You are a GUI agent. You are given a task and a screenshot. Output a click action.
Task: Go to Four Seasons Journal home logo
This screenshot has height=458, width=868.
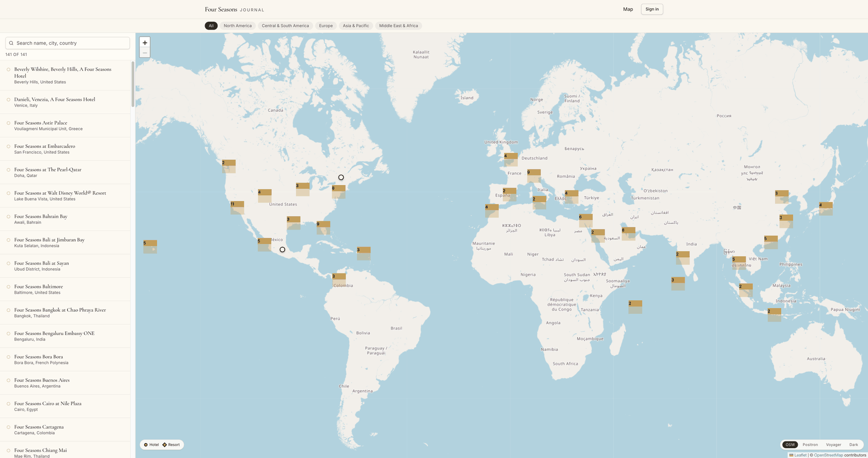pos(235,9)
